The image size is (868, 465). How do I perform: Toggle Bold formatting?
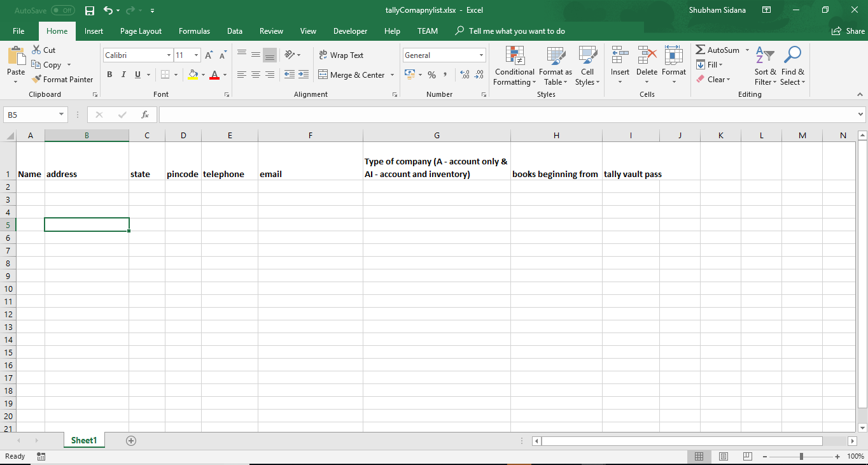(109, 75)
